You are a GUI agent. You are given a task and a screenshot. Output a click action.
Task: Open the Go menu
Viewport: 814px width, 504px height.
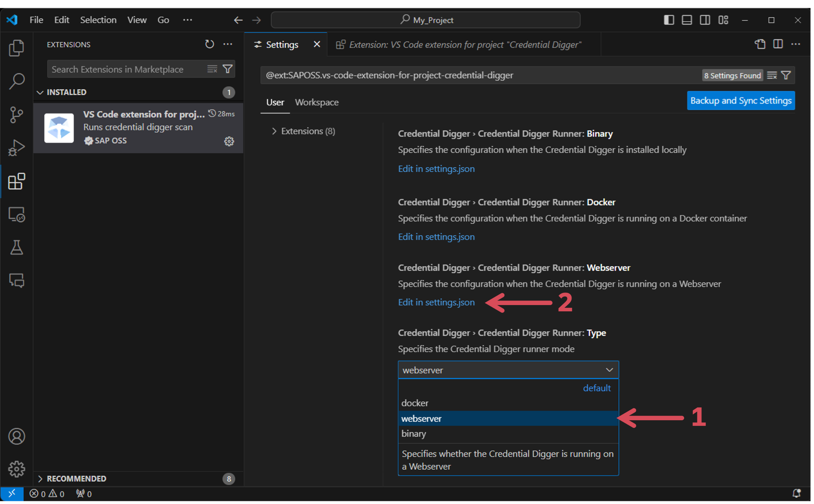(163, 20)
